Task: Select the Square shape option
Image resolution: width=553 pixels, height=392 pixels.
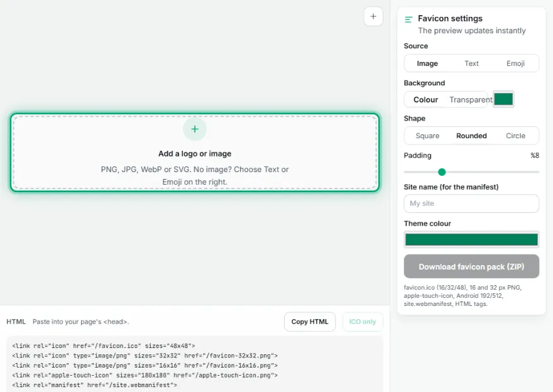Action: [427, 136]
